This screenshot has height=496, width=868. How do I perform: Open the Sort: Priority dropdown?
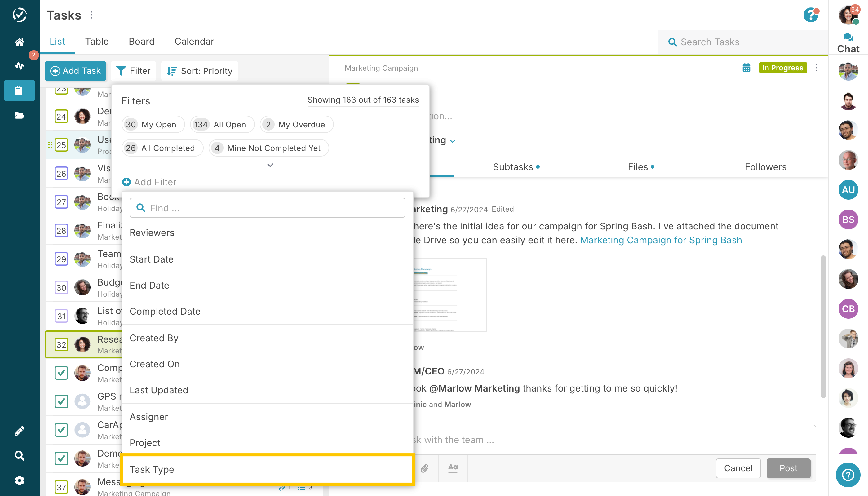(200, 71)
